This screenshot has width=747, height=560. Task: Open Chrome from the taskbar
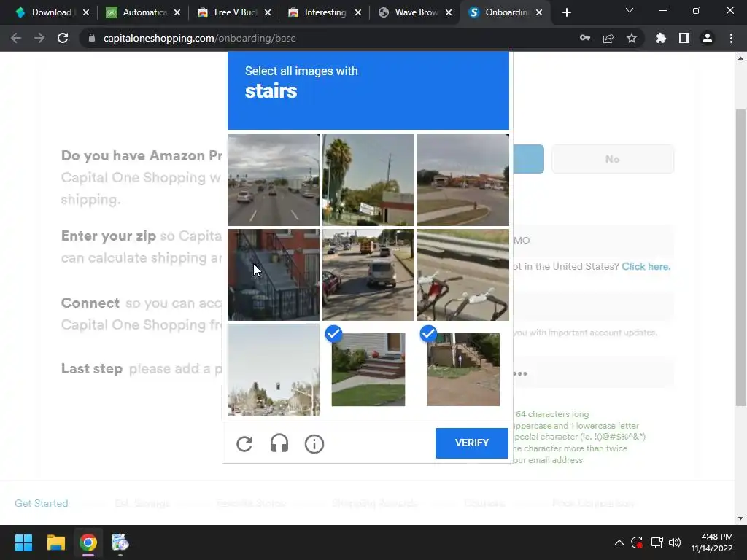pyautogui.click(x=88, y=542)
